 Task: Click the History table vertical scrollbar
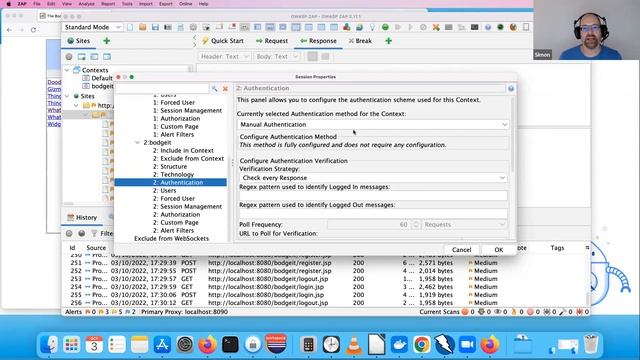[x=588, y=298]
